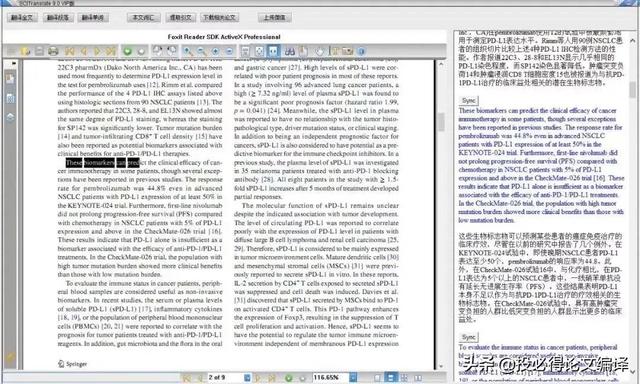The width and height of the screenshot is (640, 384).
Task: Click the blue info icon in the toolbar
Action: pyautogui.click(x=361, y=51)
